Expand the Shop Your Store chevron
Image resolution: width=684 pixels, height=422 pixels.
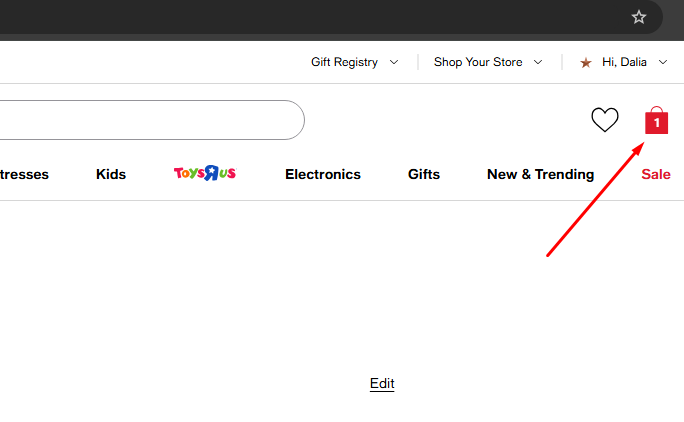click(538, 62)
